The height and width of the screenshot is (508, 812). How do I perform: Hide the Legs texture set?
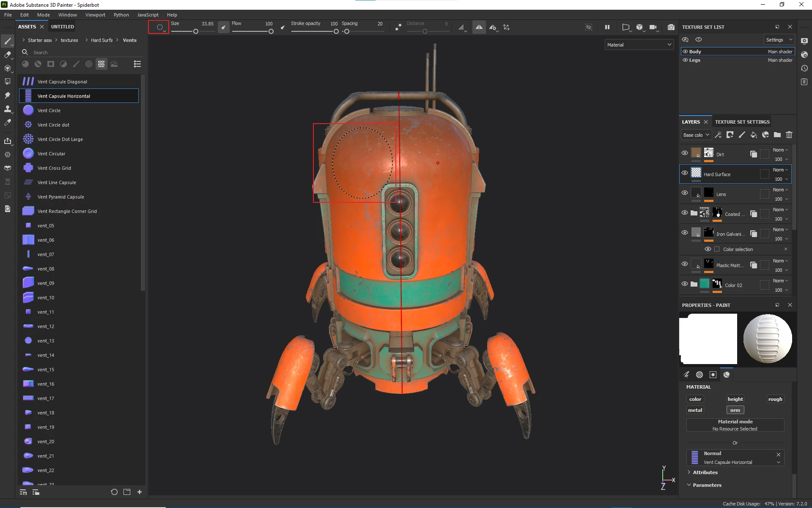coord(686,60)
